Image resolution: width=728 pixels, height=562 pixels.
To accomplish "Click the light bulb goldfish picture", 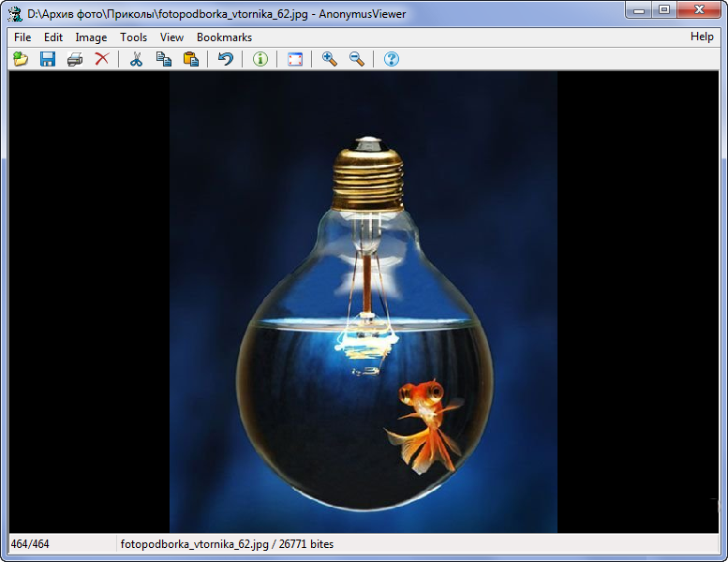I will 364,302.
